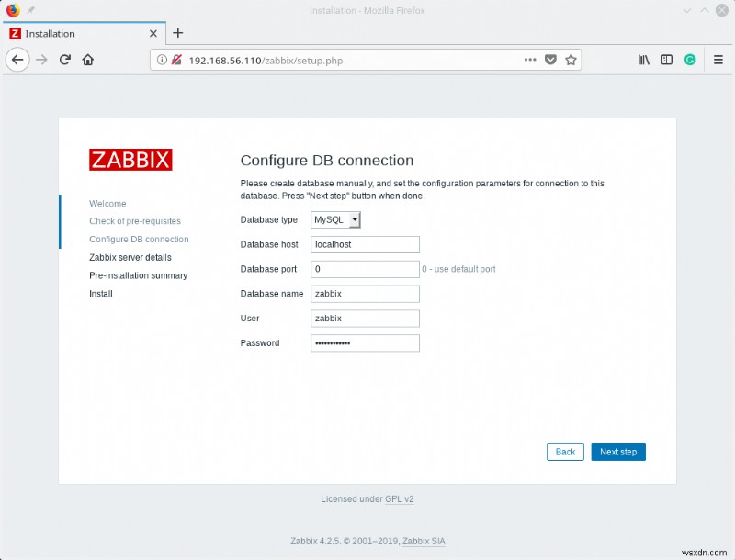735x560 pixels.
Task: Click the URL address bar text
Action: [x=266, y=61]
